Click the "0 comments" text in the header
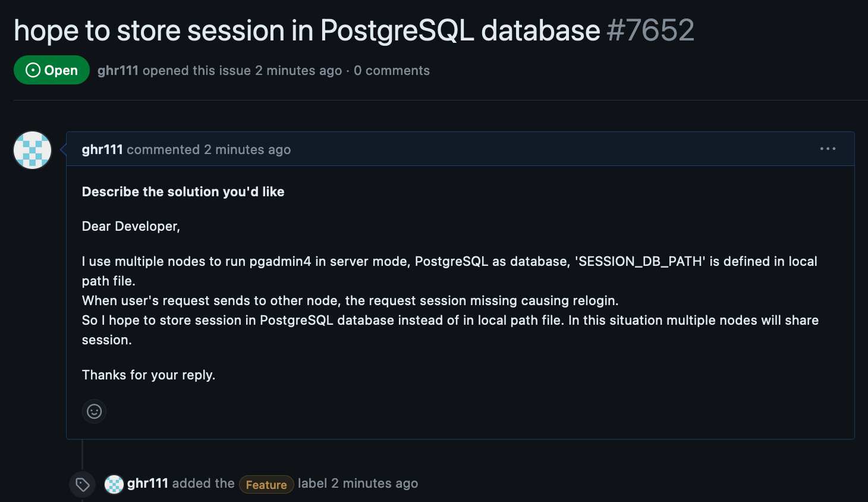 tap(392, 70)
